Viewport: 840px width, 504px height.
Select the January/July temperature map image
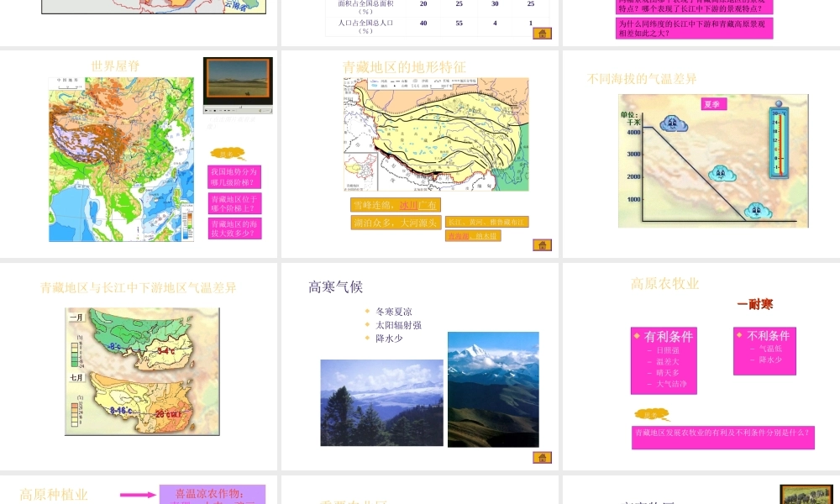click(142, 371)
